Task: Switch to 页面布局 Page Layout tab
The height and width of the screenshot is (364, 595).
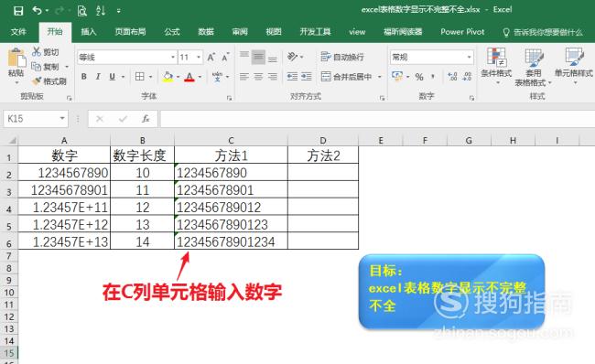Action: pyautogui.click(x=130, y=32)
